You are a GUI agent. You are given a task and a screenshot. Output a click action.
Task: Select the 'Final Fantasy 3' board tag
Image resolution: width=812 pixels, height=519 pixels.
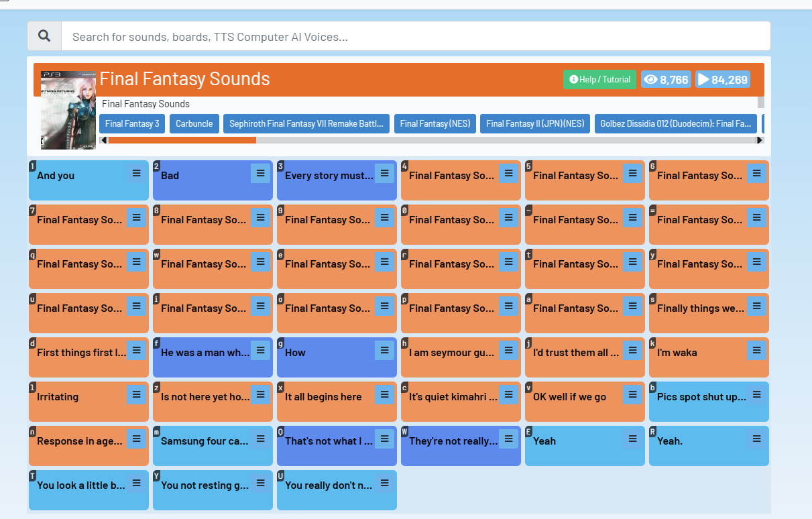click(x=132, y=123)
